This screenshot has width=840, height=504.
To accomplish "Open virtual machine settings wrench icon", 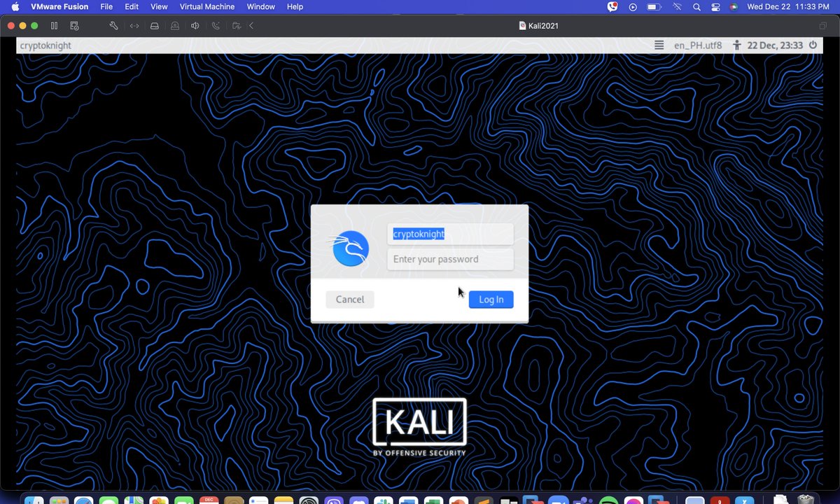I will 114,26.
